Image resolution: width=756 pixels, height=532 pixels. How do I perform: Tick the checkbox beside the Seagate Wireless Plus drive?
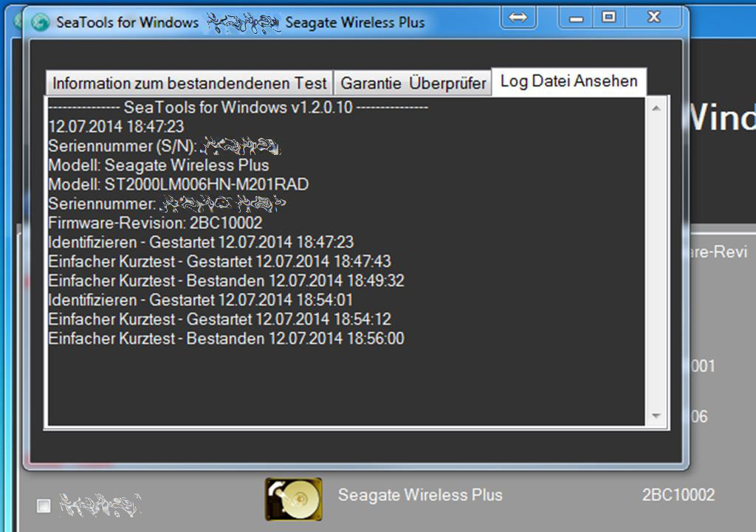click(x=44, y=505)
